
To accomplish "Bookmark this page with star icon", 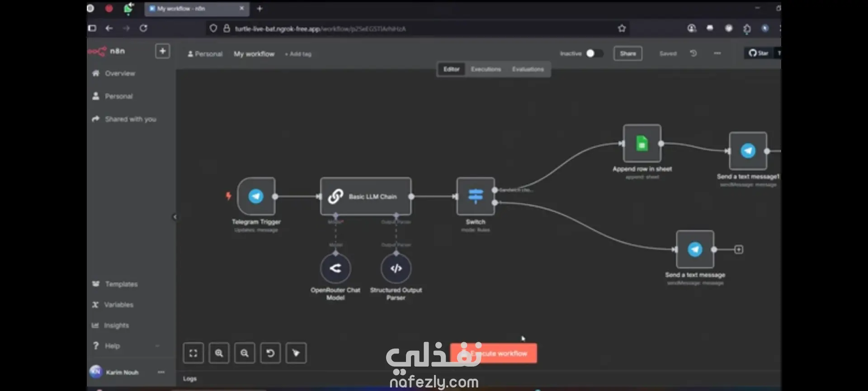I will (x=622, y=29).
